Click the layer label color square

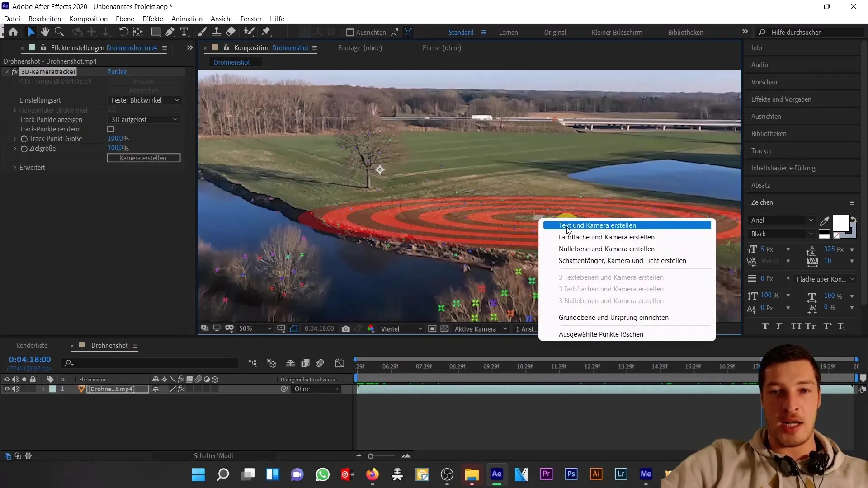[x=52, y=389]
